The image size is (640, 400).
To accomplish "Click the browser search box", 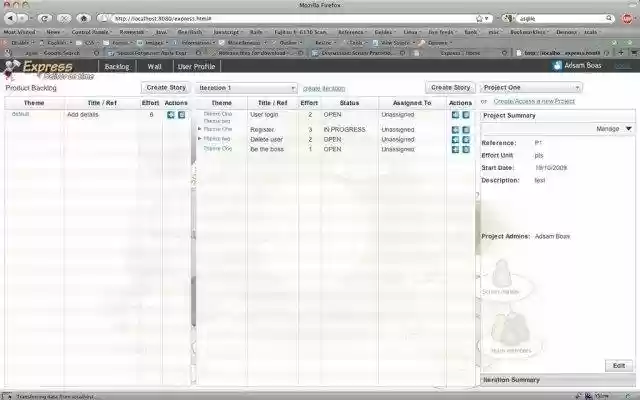I will pos(562,18).
